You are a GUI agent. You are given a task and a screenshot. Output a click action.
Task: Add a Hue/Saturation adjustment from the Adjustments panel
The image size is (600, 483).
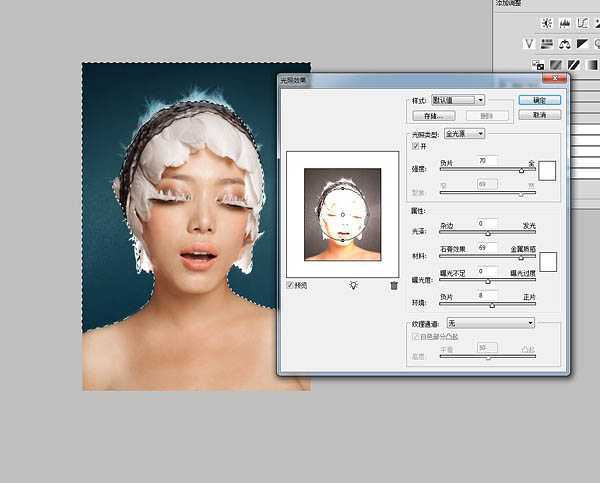(547, 44)
